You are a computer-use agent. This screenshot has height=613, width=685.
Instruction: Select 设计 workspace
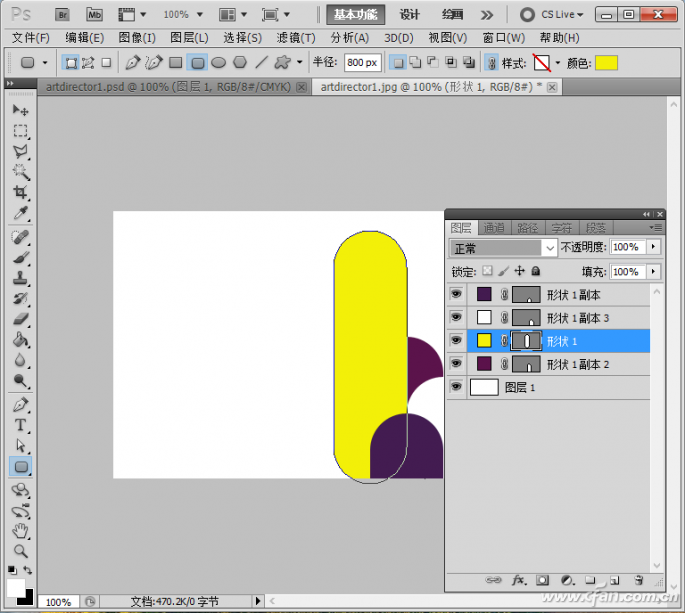tap(409, 15)
